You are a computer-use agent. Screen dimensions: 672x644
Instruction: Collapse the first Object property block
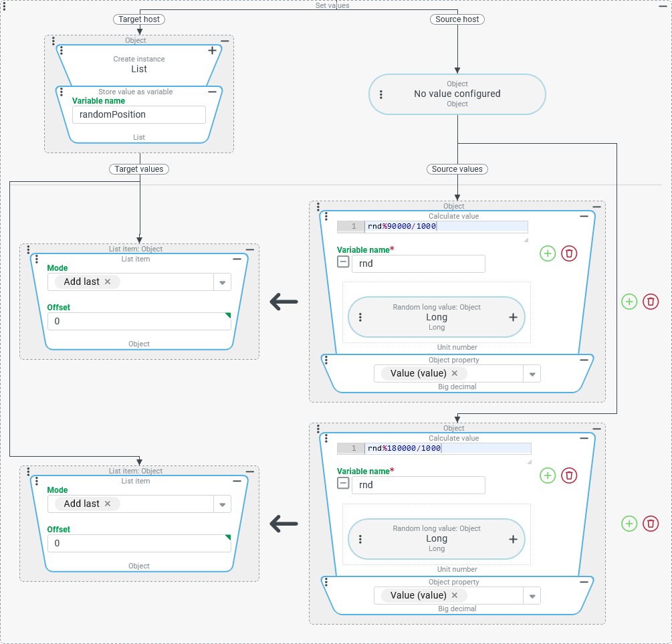point(584,360)
